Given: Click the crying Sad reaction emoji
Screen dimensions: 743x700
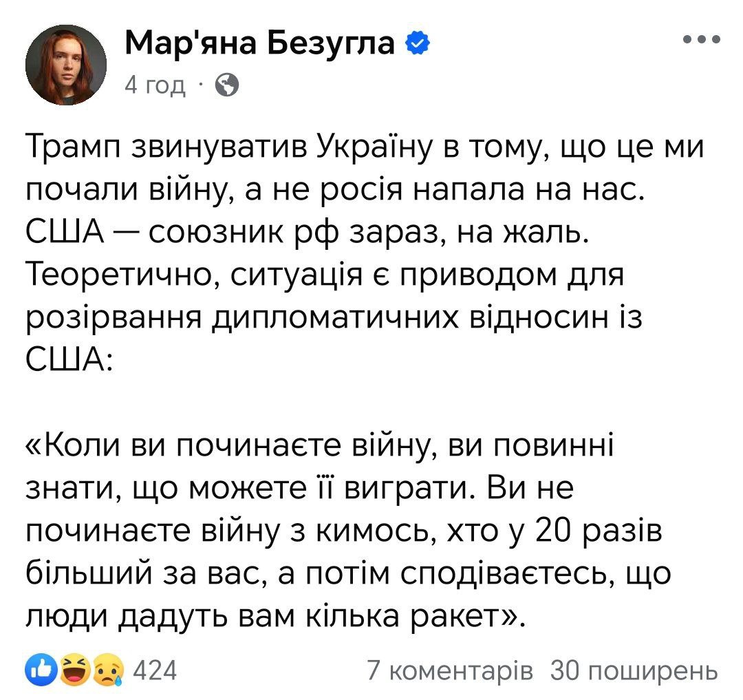Looking at the screenshot, I should tap(109, 668).
